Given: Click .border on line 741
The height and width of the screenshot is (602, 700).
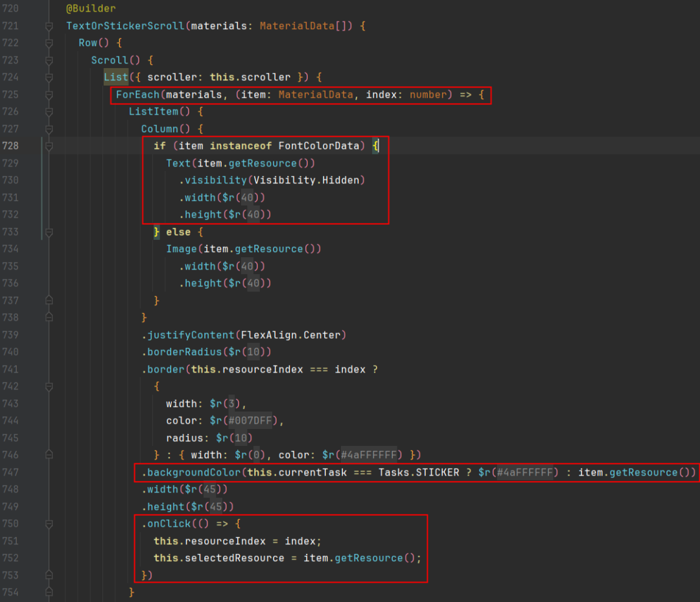Looking at the screenshot, I should pyautogui.click(x=163, y=369).
